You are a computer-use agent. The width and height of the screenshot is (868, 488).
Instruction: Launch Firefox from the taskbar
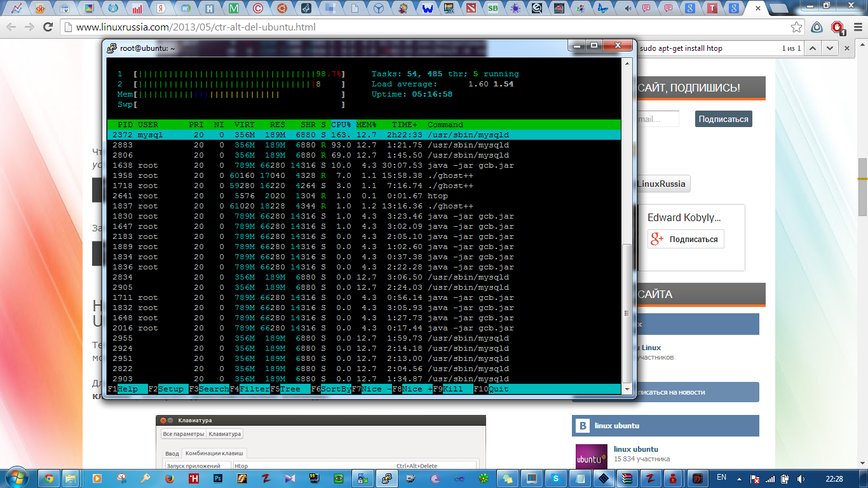pos(169,478)
